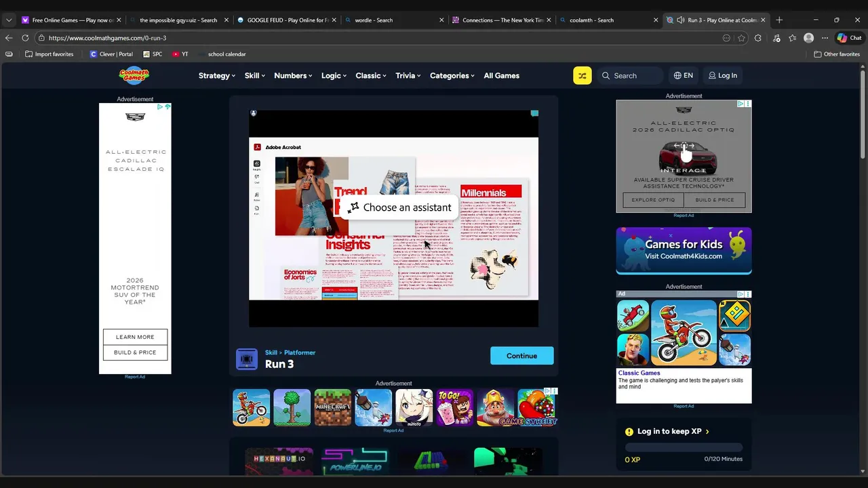Open the EN language selector
This screenshot has height=488, width=868.
(683, 75)
